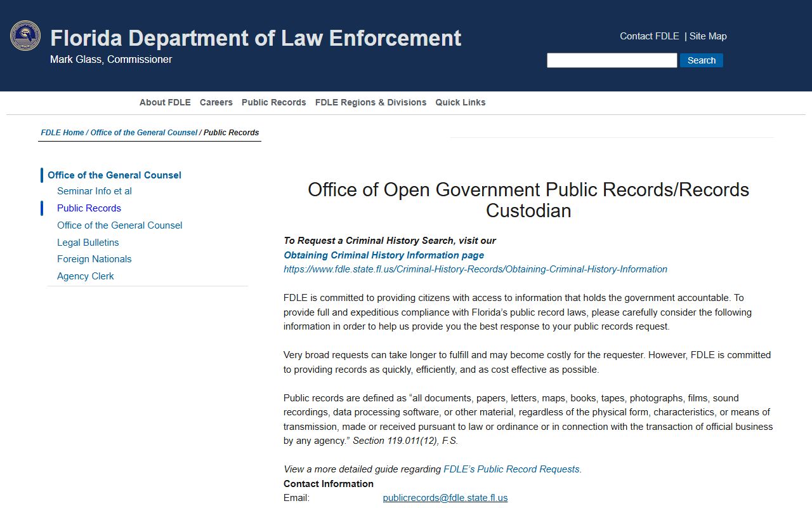Open the Site Map link
Viewport: 812px width, 508px height.
[x=708, y=36]
